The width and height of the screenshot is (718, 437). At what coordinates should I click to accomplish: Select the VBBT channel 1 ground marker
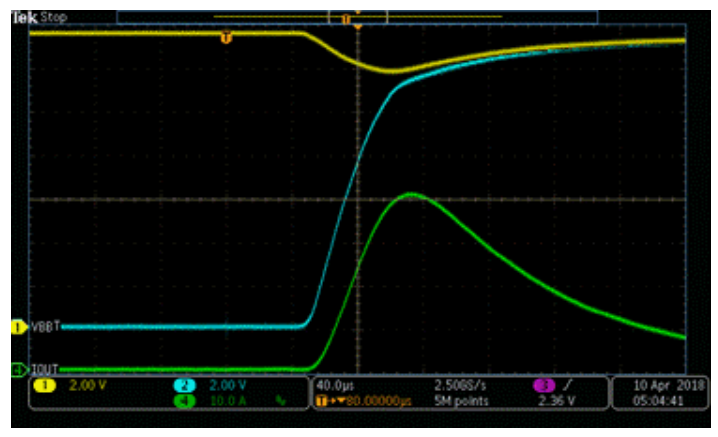click(x=17, y=326)
